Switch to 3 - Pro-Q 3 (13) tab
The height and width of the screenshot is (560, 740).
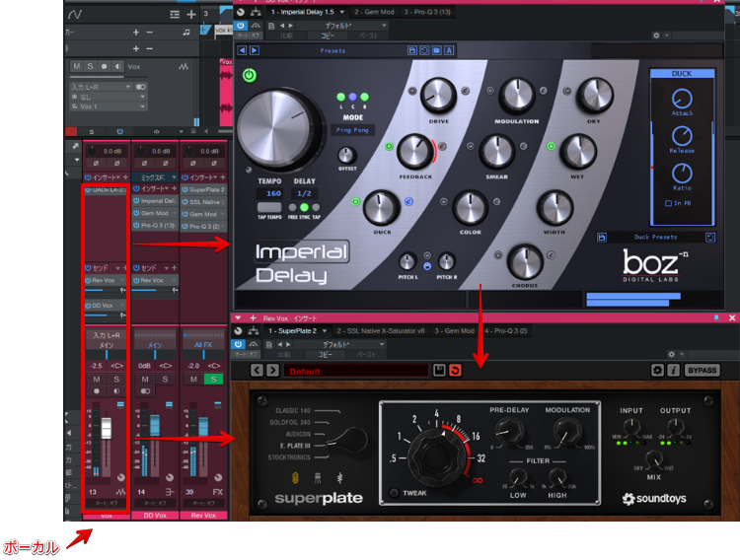click(x=427, y=12)
